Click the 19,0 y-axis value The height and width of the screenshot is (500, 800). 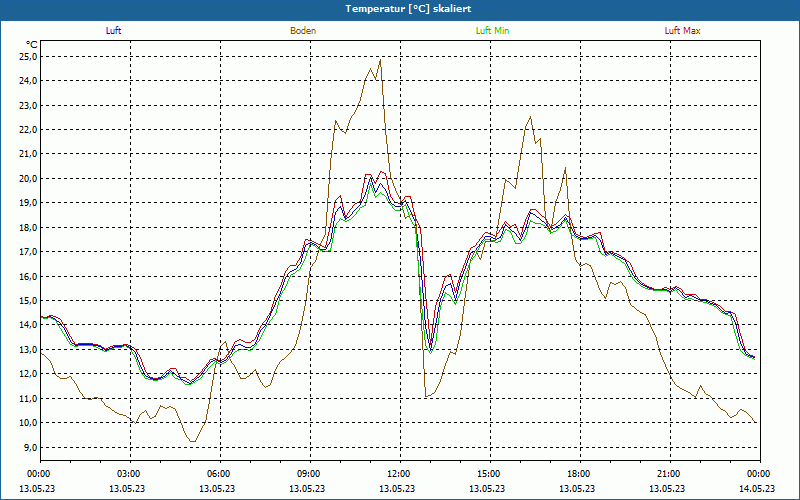tap(28, 203)
